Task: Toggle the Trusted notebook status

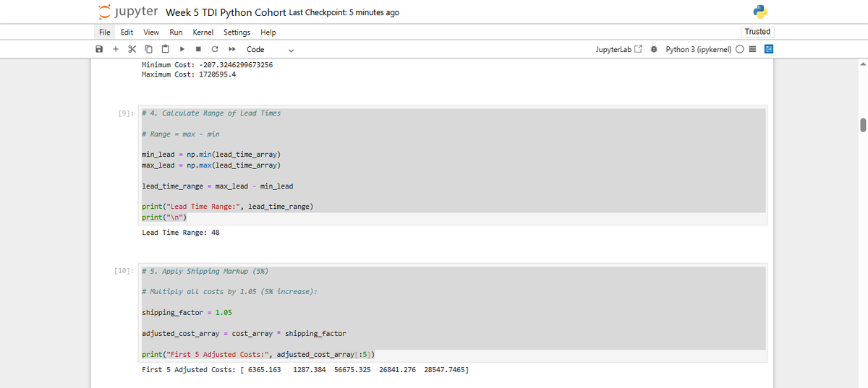Action: pos(757,32)
